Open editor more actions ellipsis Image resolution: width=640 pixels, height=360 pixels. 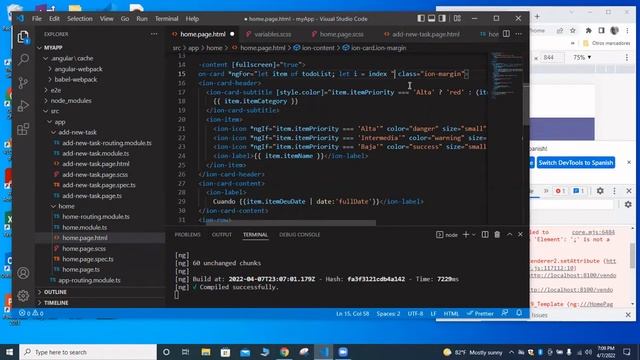519,34
